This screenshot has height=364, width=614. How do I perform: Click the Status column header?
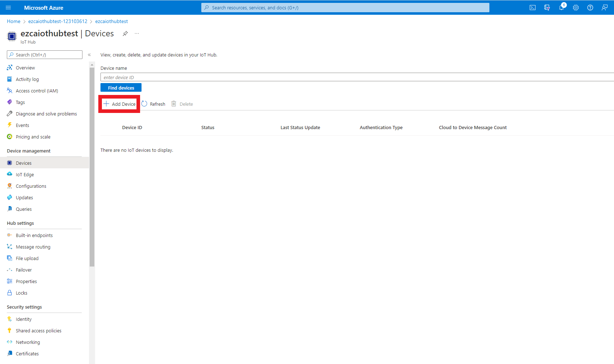pyautogui.click(x=208, y=127)
